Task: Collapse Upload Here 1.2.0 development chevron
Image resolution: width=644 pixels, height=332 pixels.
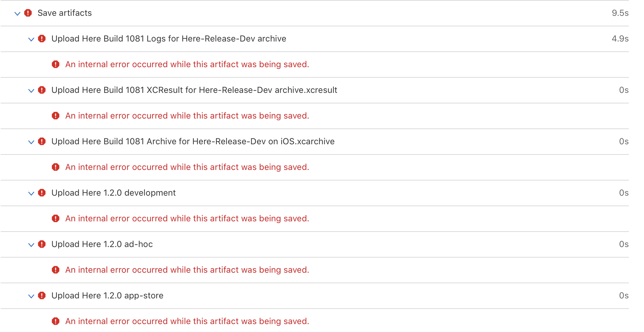Action: (x=31, y=193)
